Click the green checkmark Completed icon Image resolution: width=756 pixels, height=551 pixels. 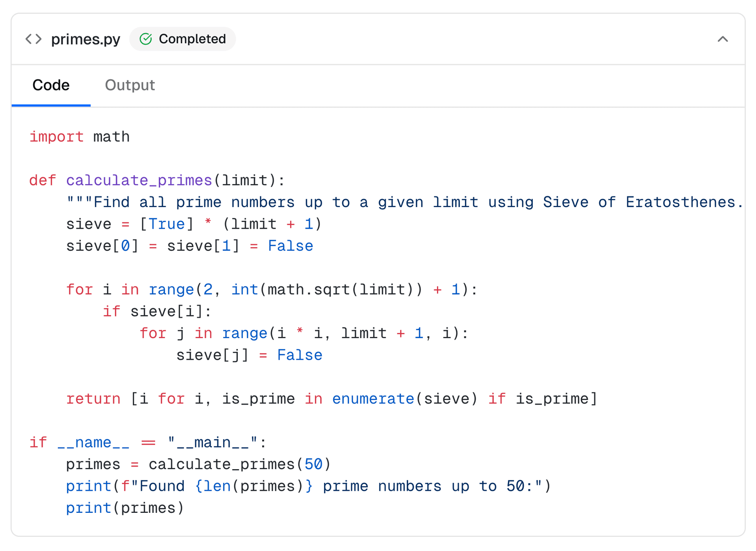(x=146, y=39)
